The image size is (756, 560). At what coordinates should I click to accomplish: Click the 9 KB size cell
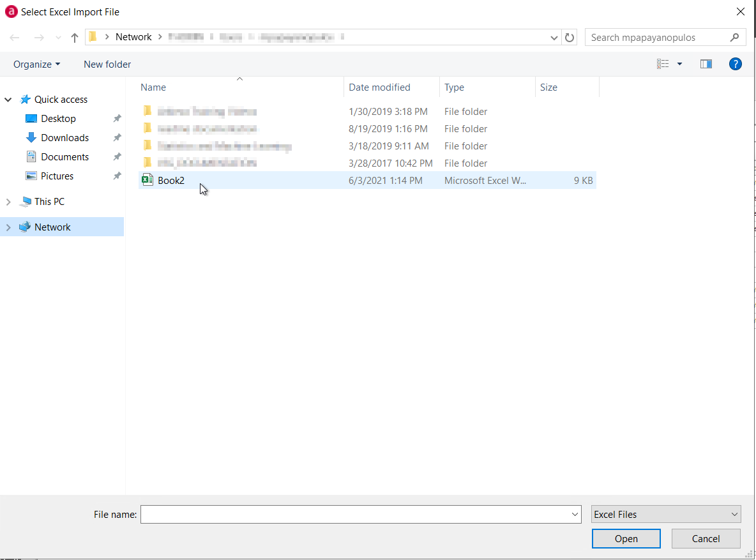[x=584, y=181]
